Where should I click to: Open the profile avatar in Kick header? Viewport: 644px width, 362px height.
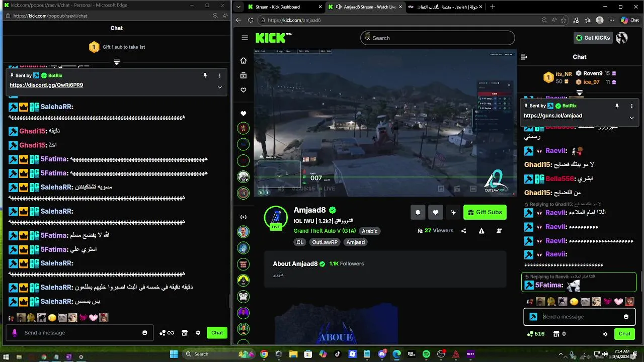pyautogui.click(x=622, y=38)
